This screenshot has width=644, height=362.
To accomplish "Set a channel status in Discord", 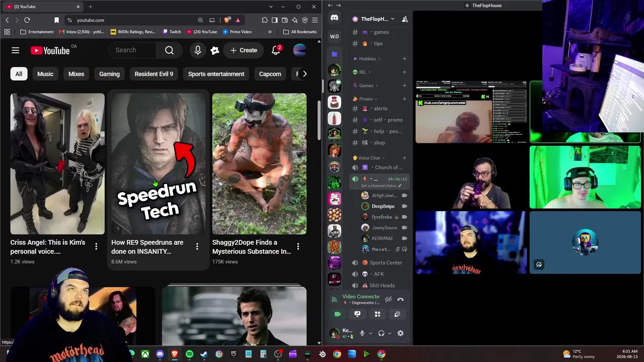I will pyautogui.click(x=381, y=186).
